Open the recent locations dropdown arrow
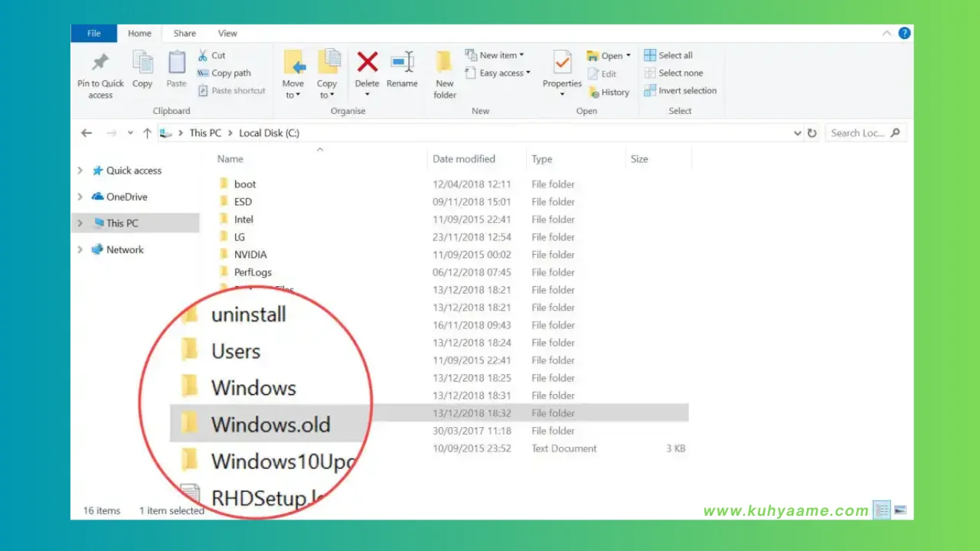The image size is (980, 551). point(130,133)
